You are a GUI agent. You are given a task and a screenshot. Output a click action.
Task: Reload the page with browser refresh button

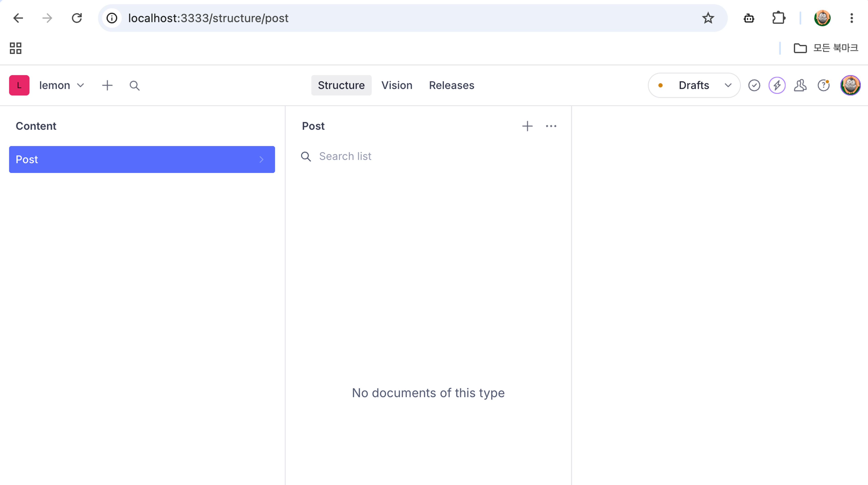[77, 18]
